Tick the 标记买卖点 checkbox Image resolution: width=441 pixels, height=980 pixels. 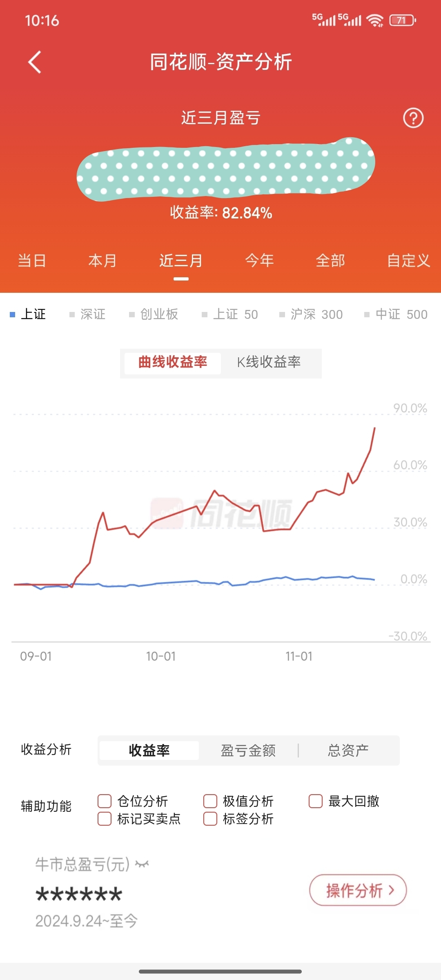point(105,819)
